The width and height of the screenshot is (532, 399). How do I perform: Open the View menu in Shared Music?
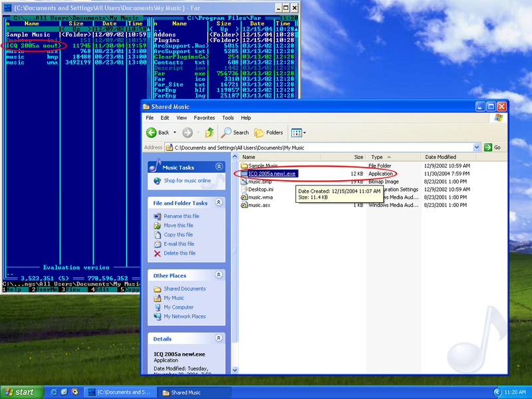(182, 118)
